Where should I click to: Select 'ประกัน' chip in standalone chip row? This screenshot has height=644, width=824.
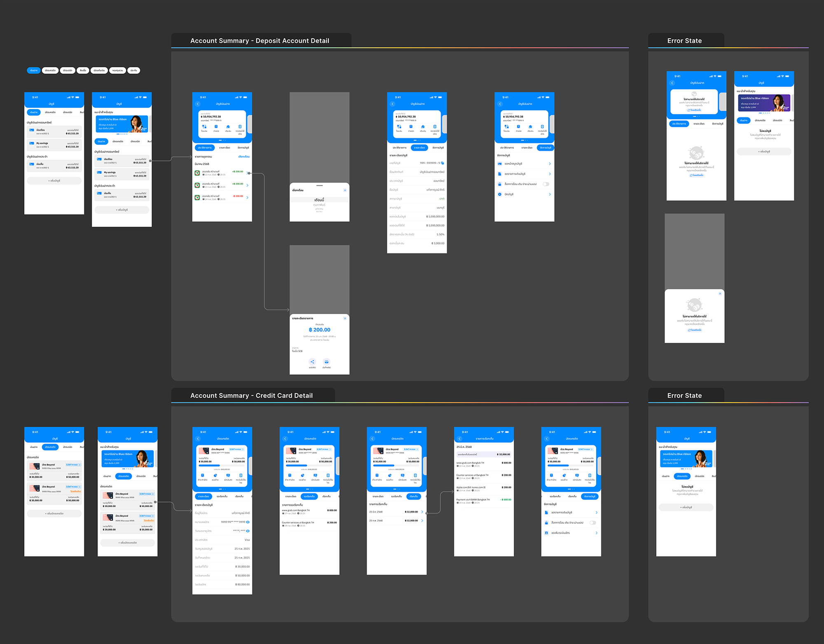134,70
